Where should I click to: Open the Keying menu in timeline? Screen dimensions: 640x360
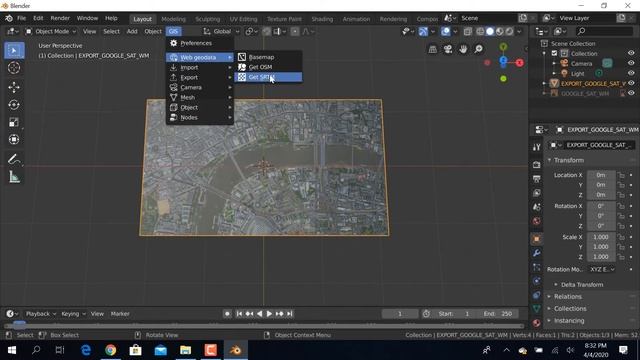(73, 314)
